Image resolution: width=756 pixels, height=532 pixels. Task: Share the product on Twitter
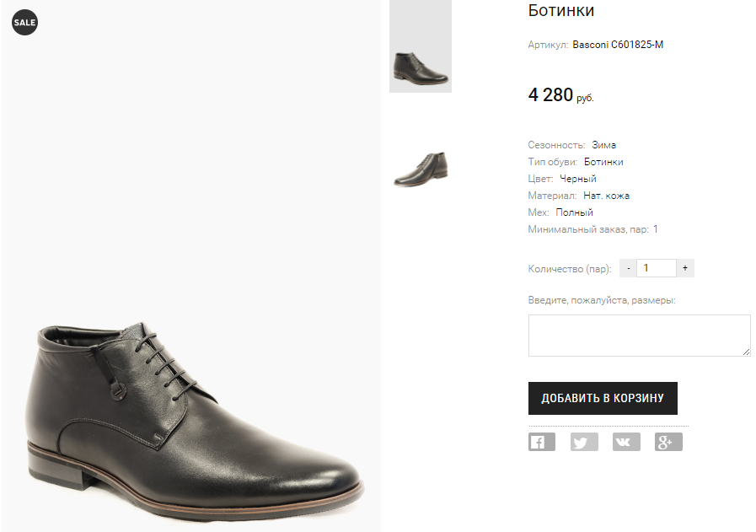pos(584,442)
